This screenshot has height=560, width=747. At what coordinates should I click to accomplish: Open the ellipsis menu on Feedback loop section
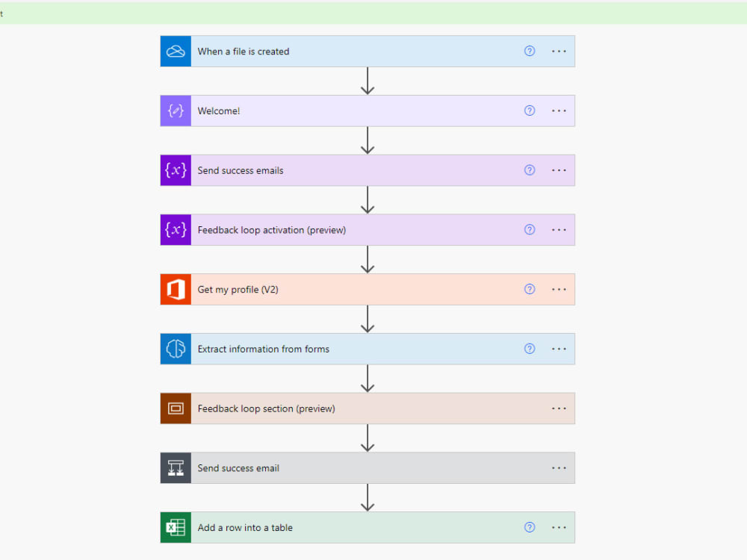pyautogui.click(x=559, y=408)
